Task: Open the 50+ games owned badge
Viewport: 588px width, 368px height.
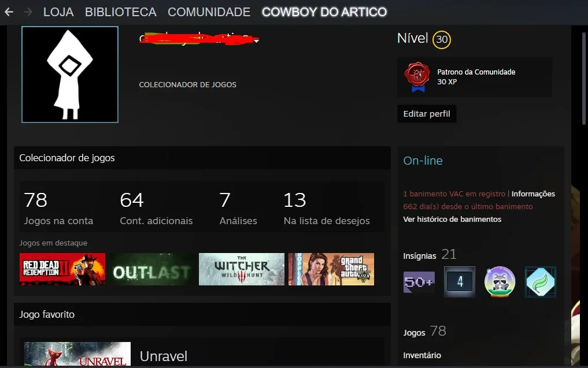Action: [419, 282]
